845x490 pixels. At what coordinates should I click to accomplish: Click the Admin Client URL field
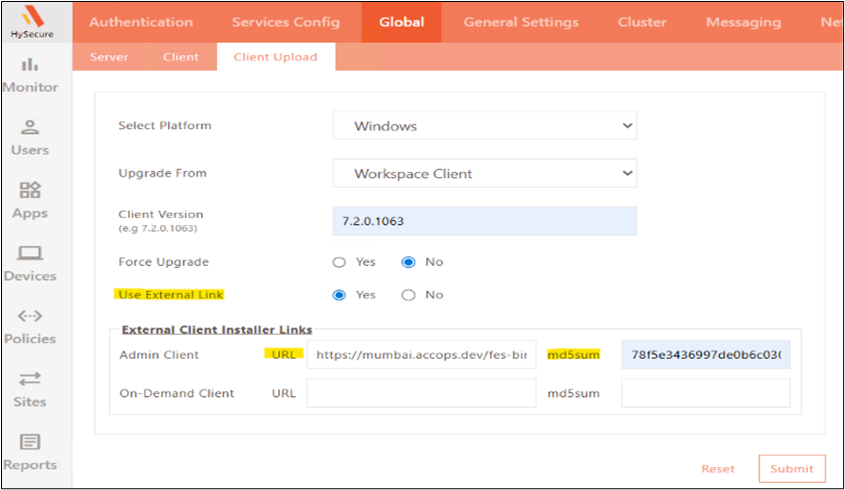pyautogui.click(x=421, y=354)
